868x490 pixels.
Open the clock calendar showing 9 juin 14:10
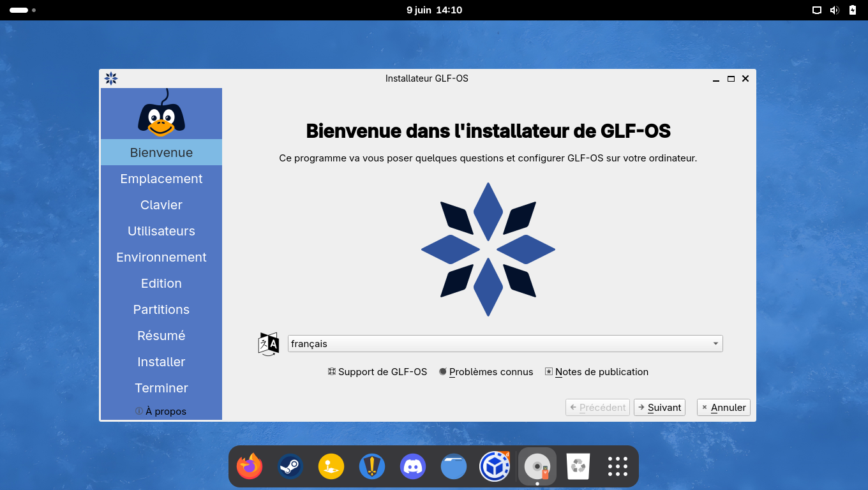tap(434, 10)
